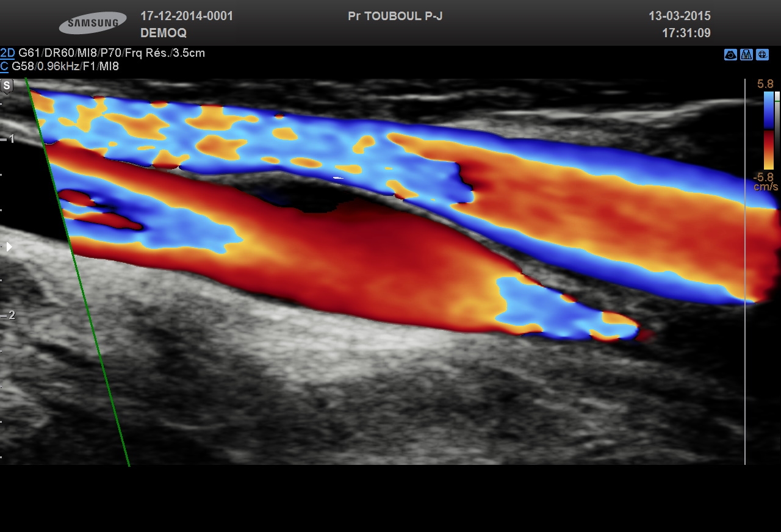
Task: Click the ultrasound scan rotate icon
Action: [x=730, y=55]
